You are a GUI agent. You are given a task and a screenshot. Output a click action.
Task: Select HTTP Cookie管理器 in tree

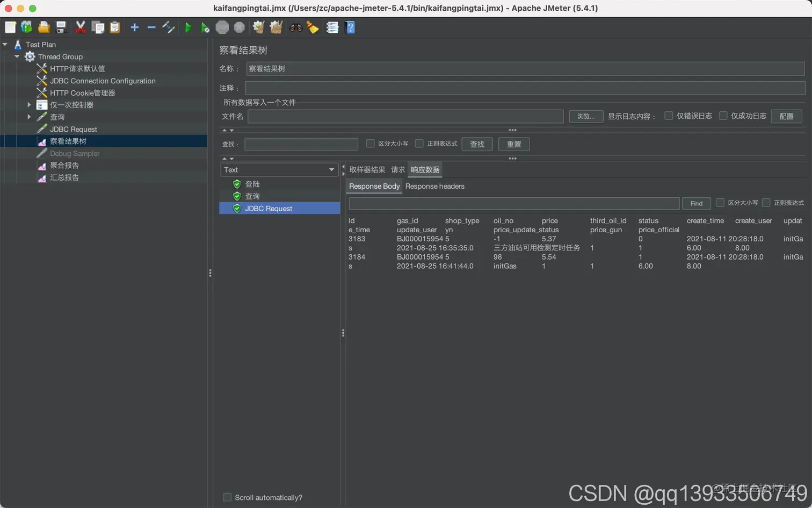point(83,93)
